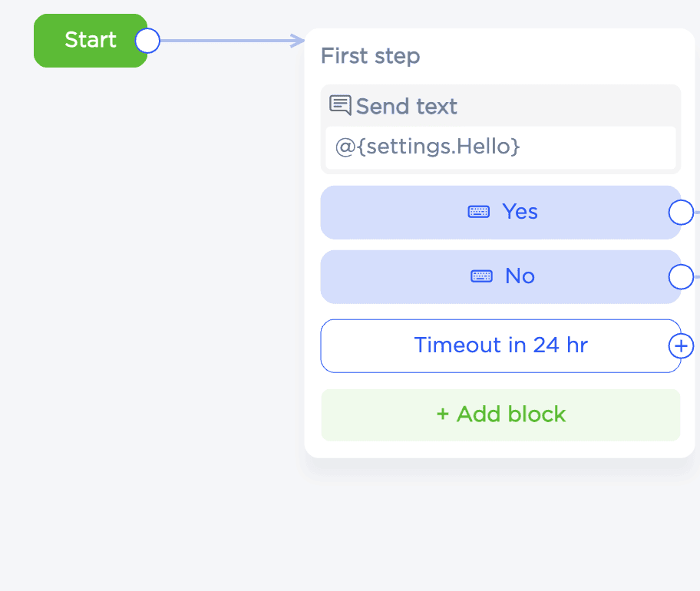This screenshot has width=700, height=591.
Task: Select the First step card title
Action: tap(370, 56)
